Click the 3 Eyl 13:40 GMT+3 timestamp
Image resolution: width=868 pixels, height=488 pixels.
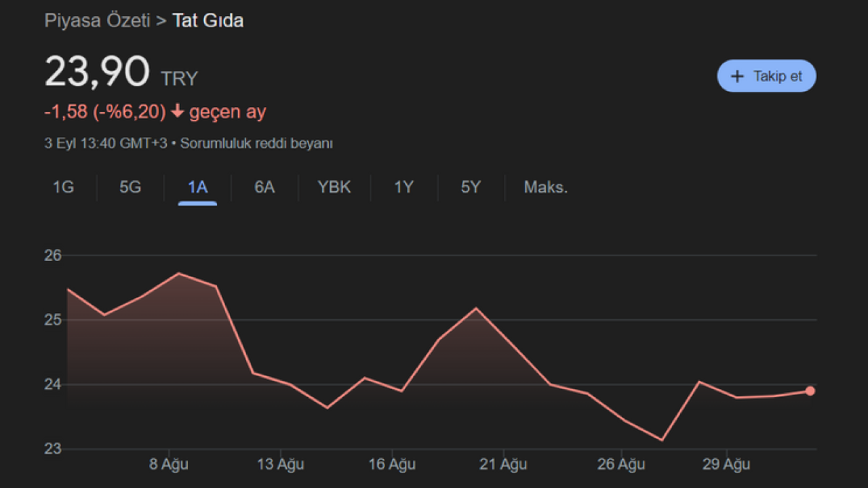point(106,144)
